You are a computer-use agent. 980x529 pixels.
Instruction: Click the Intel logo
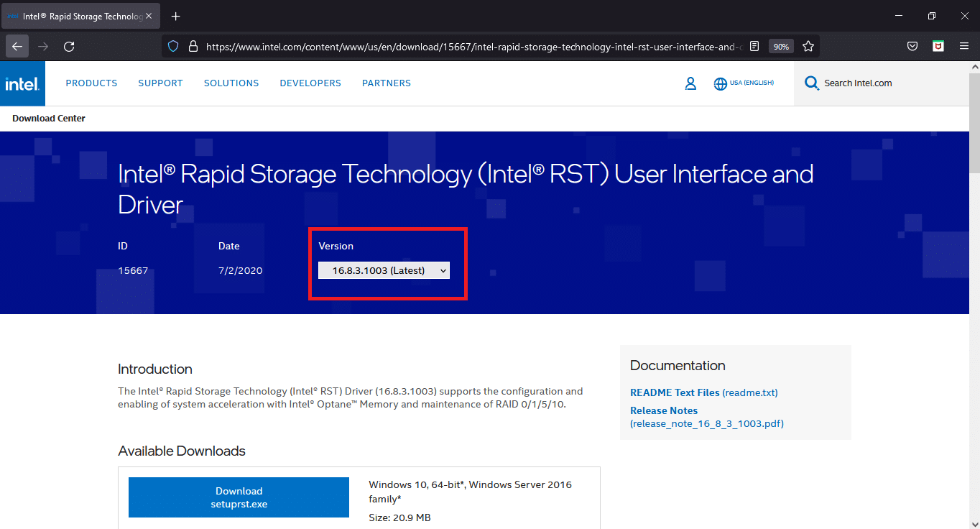[x=22, y=84]
